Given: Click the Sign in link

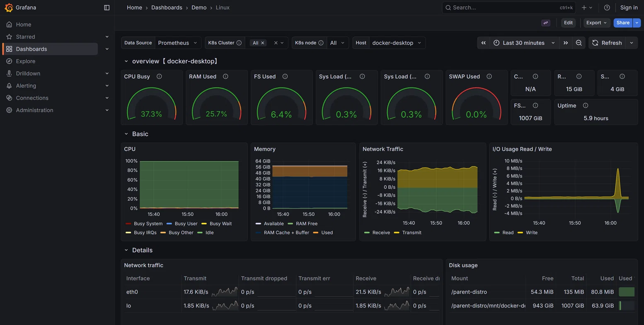Looking at the screenshot, I should [x=629, y=7].
